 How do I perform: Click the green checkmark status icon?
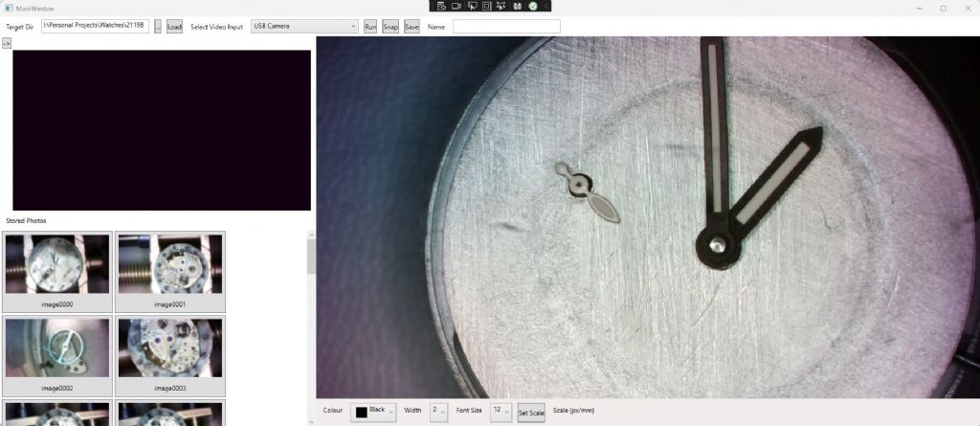(x=532, y=6)
